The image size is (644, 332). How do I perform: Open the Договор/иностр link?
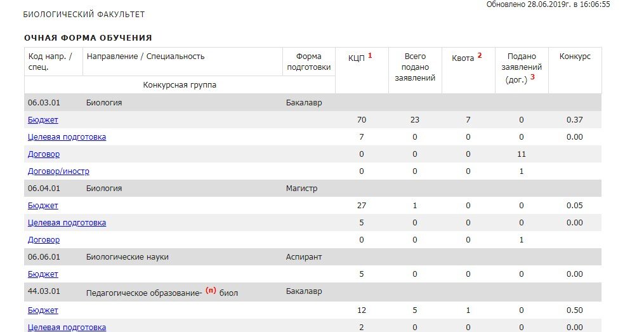(59, 171)
